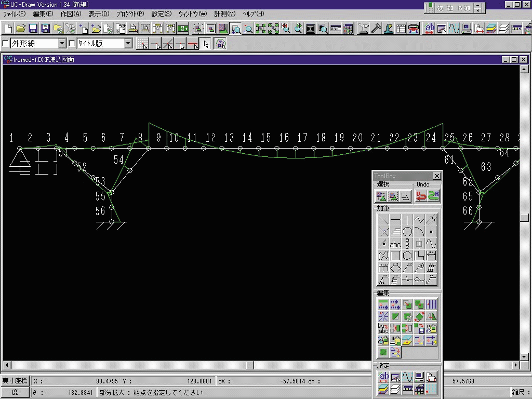Click the Open folder toolbar icon
Screen dimensions: 532x399
(20, 29)
